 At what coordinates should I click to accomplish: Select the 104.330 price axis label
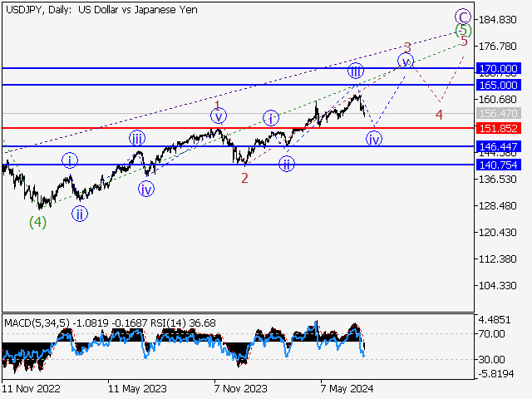(x=497, y=285)
